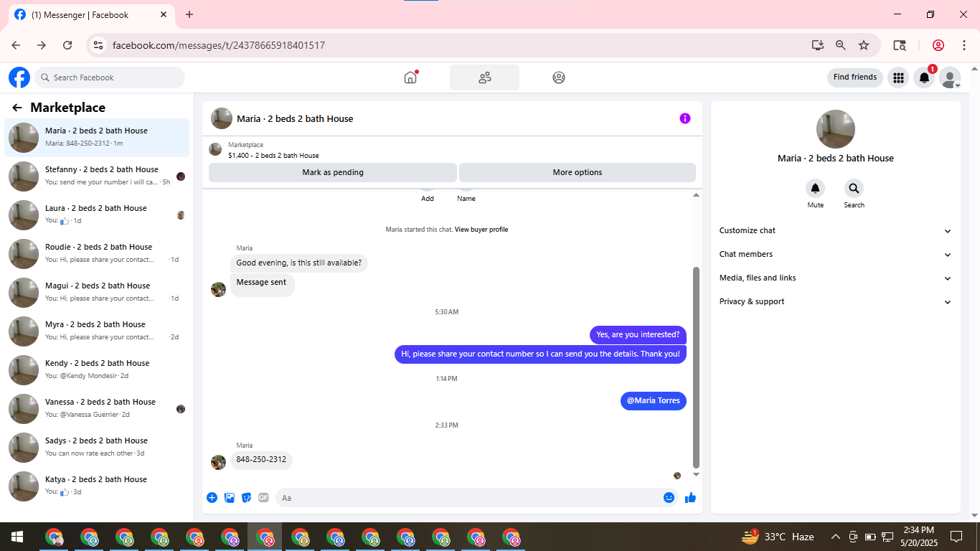Open the Chrome profile icon
This screenshot has width=980, height=551.
(938, 45)
